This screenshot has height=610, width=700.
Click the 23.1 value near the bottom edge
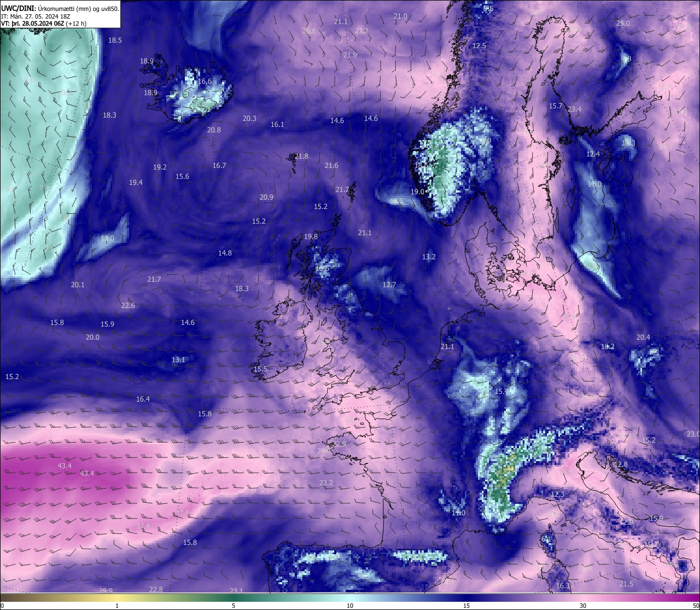(x=236, y=591)
